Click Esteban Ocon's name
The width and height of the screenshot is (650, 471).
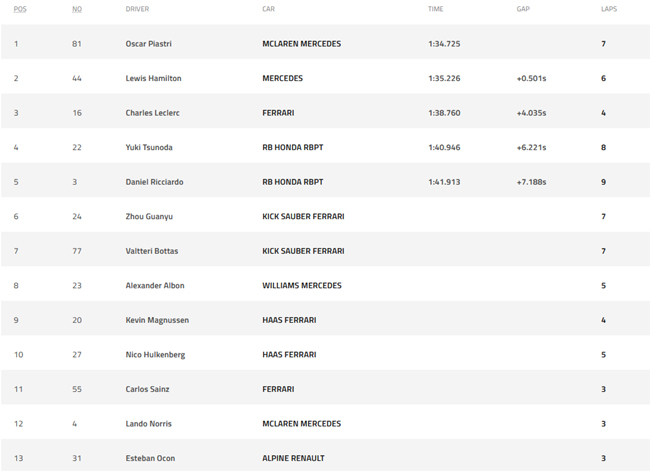coord(149,458)
